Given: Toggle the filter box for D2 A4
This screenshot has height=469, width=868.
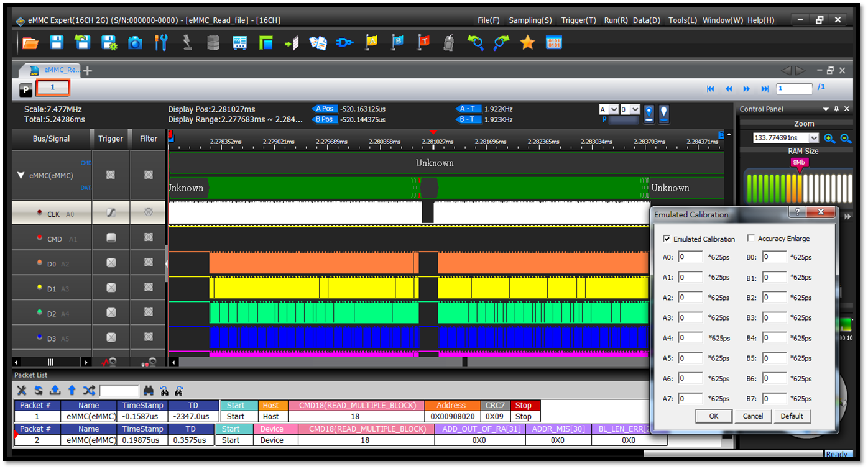Looking at the screenshot, I should point(149,312).
